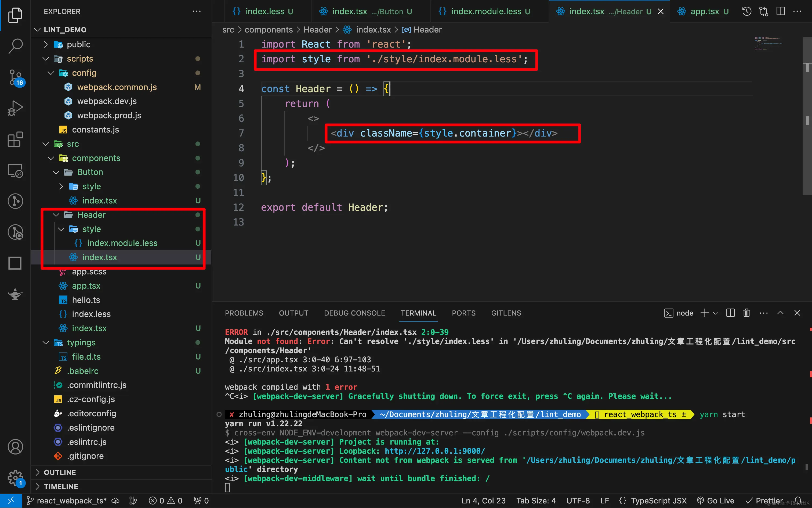Open timeline history icon in editor toolbar
Image resolution: width=812 pixels, height=508 pixels.
746,11
